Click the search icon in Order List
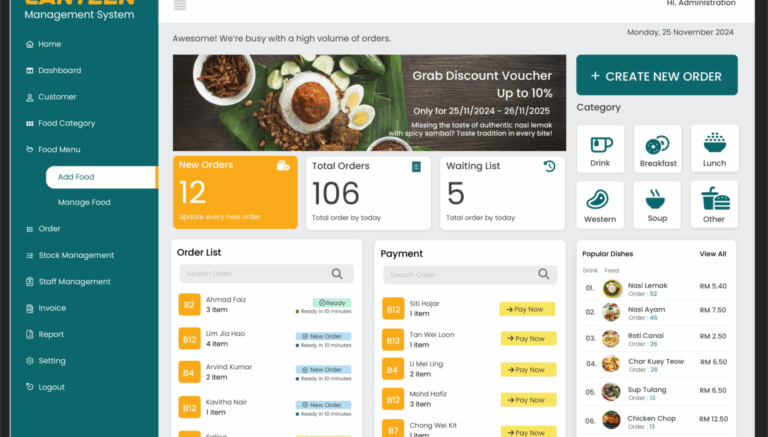768x437 pixels. tap(338, 274)
